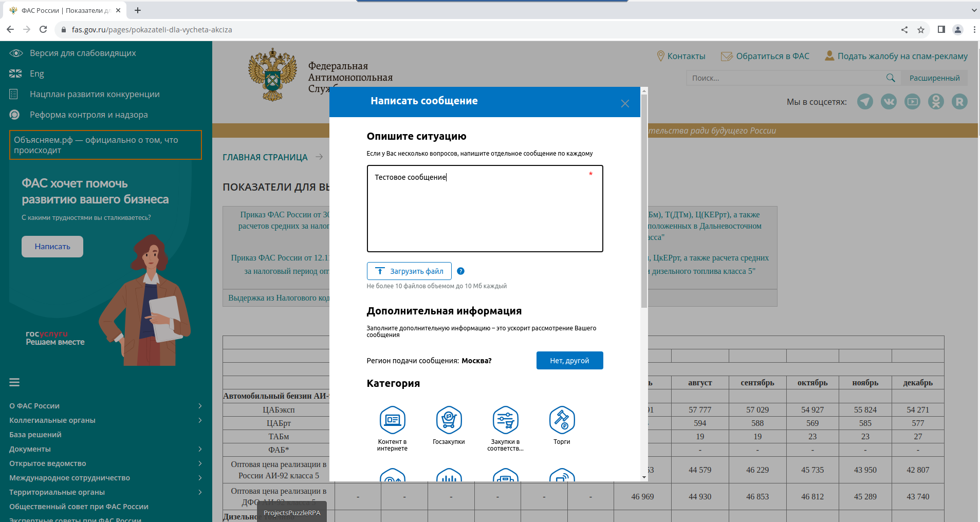This screenshot has height=522, width=980.
Task: Search tabs using the chevron button
Action: tap(974, 10)
